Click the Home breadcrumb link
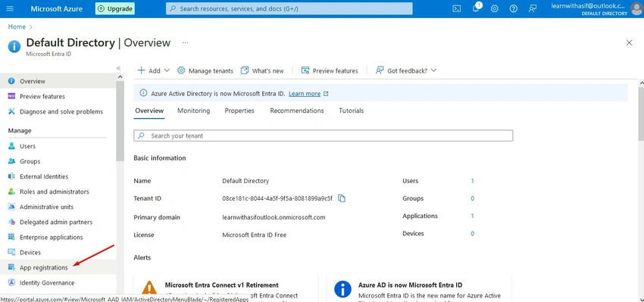The image size is (644, 302). tap(17, 26)
